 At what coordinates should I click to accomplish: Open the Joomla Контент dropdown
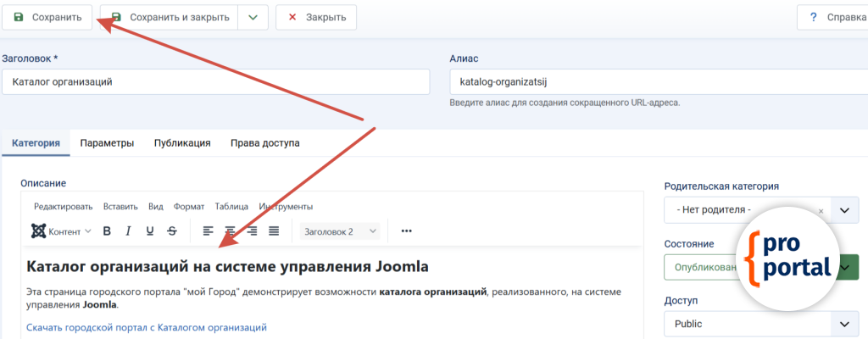(61, 231)
